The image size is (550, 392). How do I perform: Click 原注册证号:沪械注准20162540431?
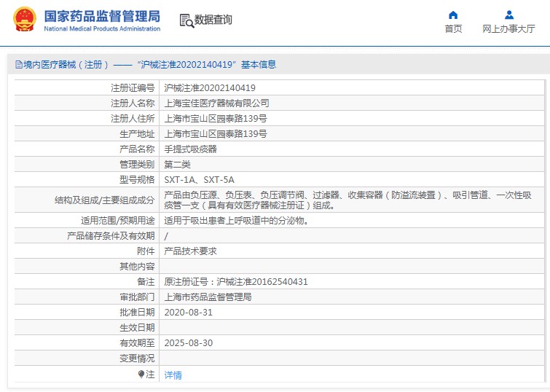coord(236,282)
